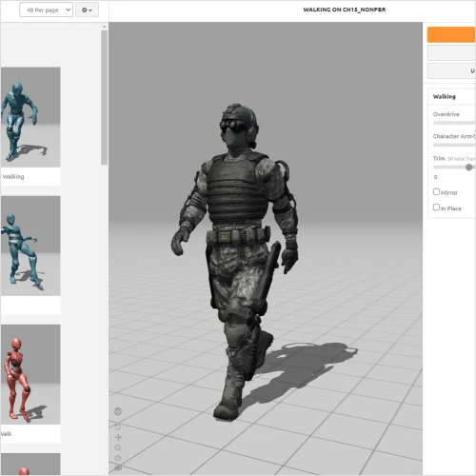Viewport: 476px width, 476px height.
Task: Select the zoom magnifier icon in viewport
Action: tap(118, 447)
